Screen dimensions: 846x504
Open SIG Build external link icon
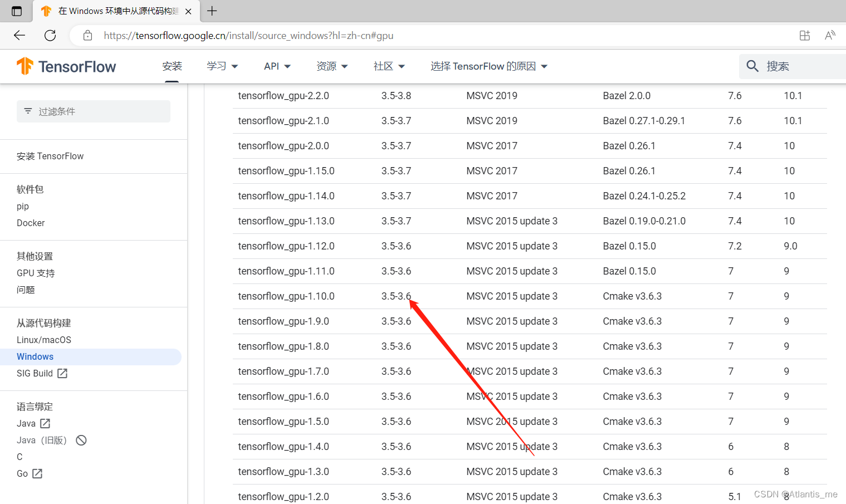(62, 373)
